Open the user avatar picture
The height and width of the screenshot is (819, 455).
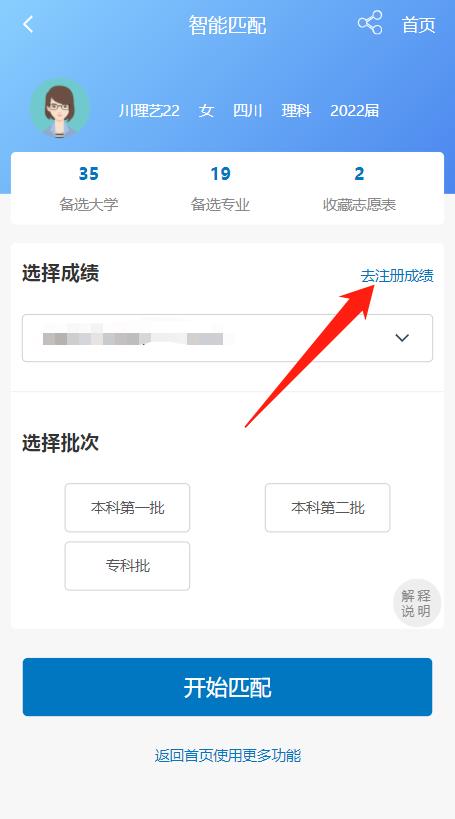(x=60, y=109)
